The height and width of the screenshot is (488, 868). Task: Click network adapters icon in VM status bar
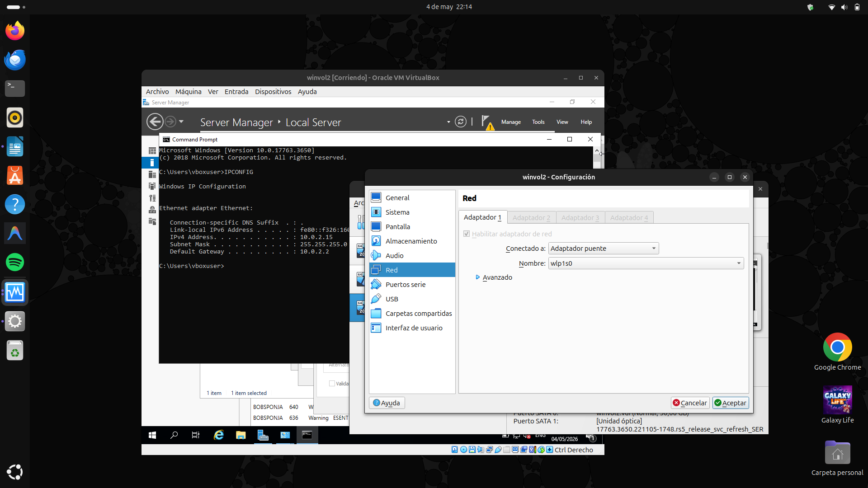489,450
